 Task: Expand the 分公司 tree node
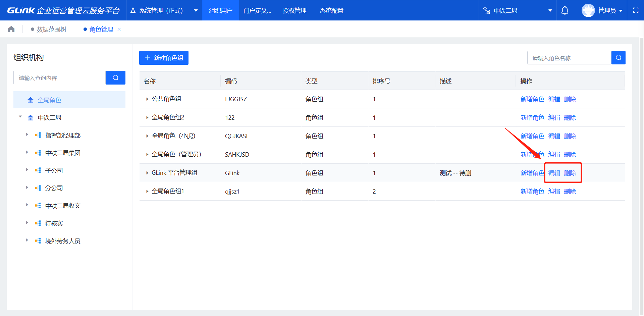27,188
